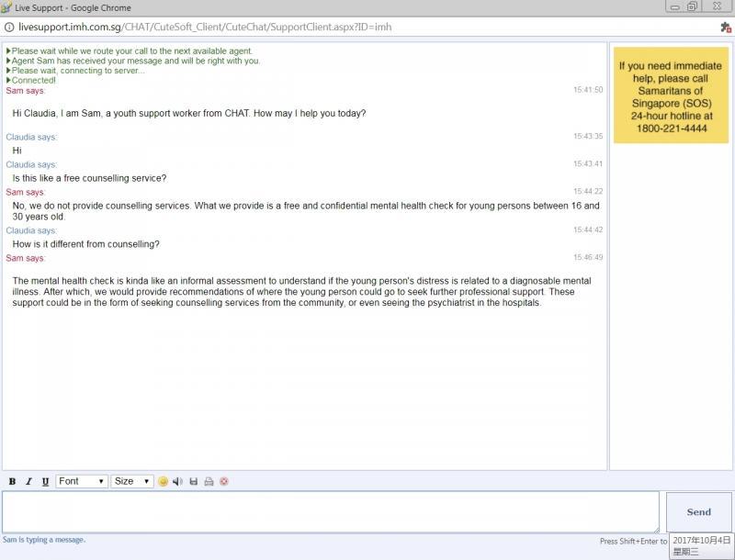Open the Font dropdown
This screenshot has width=735, height=560.
click(82, 481)
